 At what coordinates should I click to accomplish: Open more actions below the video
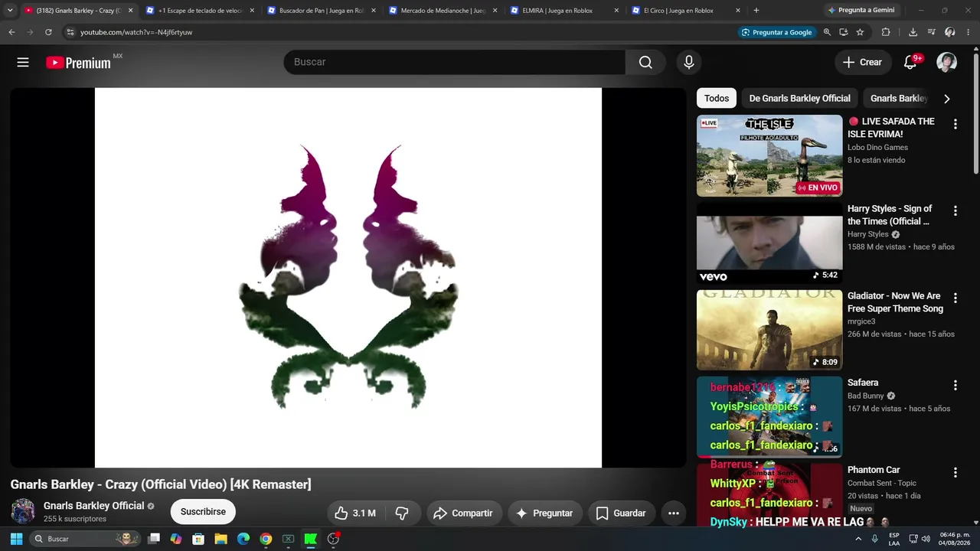coord(674,513)
